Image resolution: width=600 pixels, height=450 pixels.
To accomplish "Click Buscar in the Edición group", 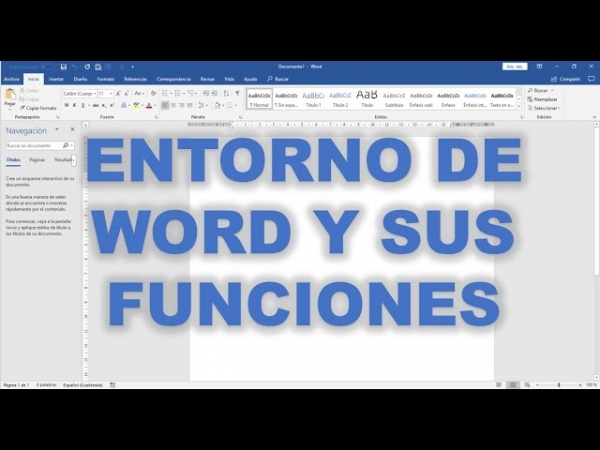I will 540,90.
